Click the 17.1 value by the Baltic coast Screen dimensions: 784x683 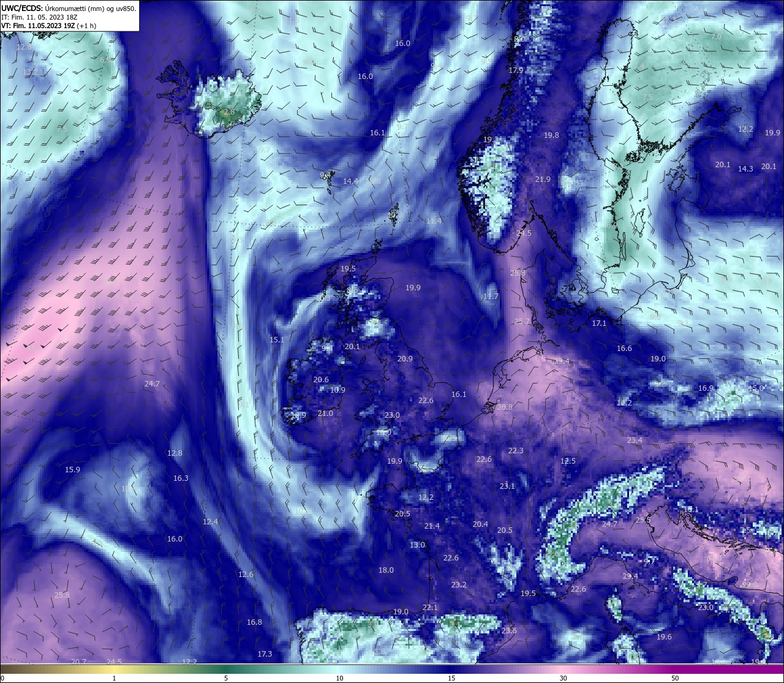599,323
